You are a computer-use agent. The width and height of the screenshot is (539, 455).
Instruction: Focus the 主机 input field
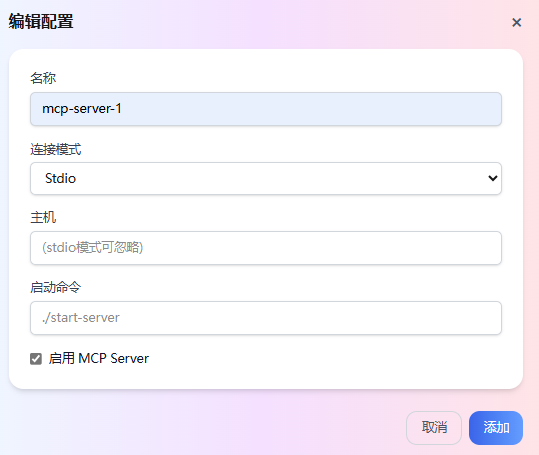pos(266,248)
